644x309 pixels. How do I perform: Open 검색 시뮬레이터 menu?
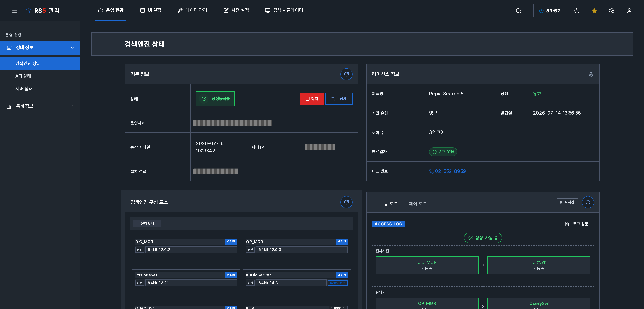(284, 10)
